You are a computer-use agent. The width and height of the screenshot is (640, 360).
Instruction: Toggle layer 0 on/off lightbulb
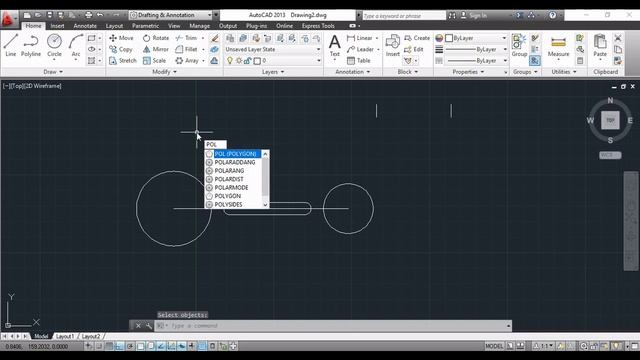coord(230,61)
